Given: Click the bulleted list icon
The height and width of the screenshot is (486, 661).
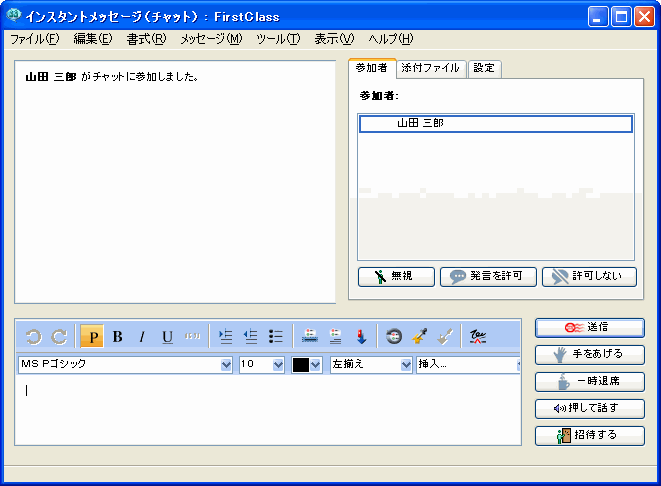Looking at the screenshot, I should pos(276,337).
